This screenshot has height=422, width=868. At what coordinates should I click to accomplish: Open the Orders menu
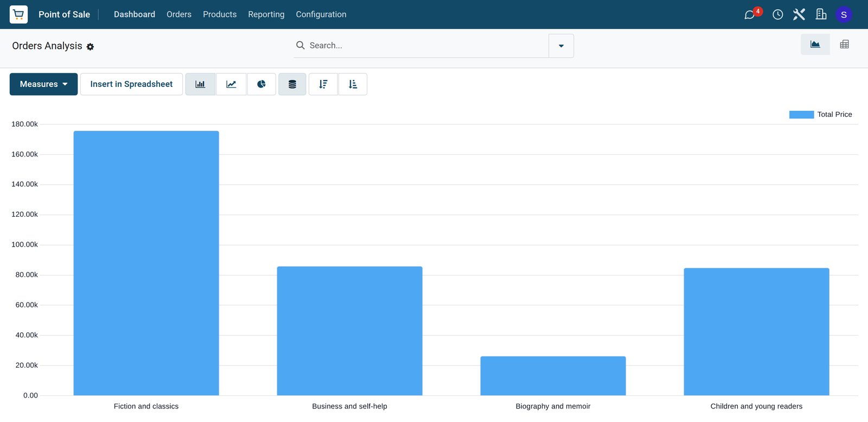coord(179,14)
